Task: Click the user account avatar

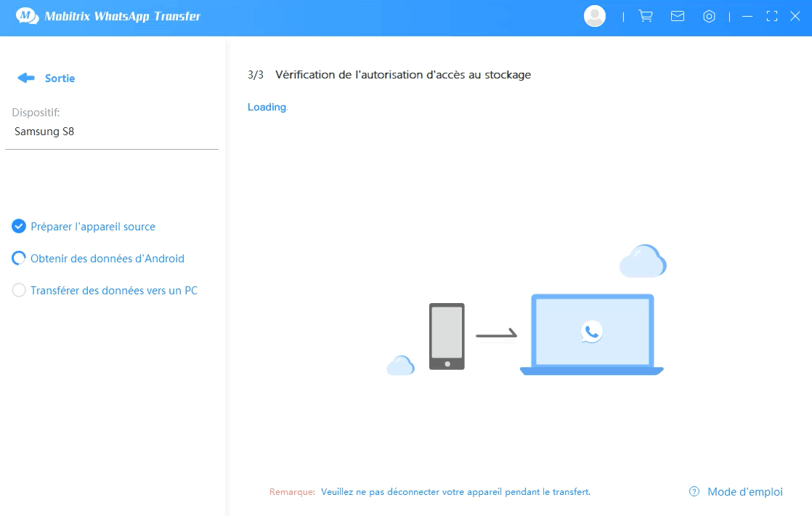Action: (x=595, y=15)
